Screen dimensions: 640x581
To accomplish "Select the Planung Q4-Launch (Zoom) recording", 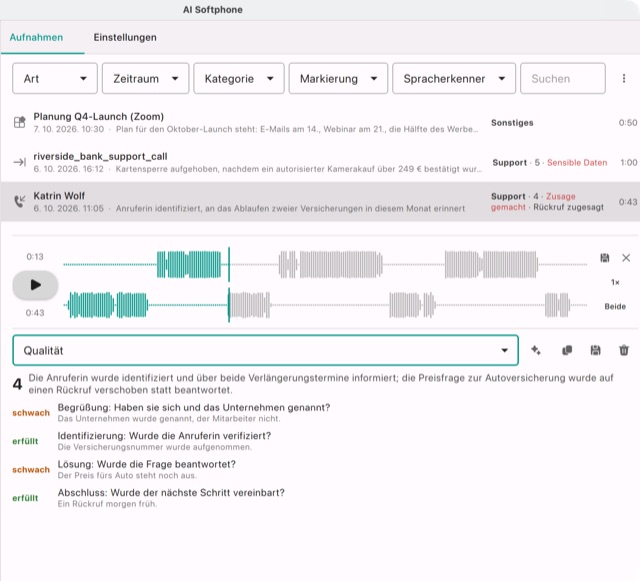I will coord(320,122).
